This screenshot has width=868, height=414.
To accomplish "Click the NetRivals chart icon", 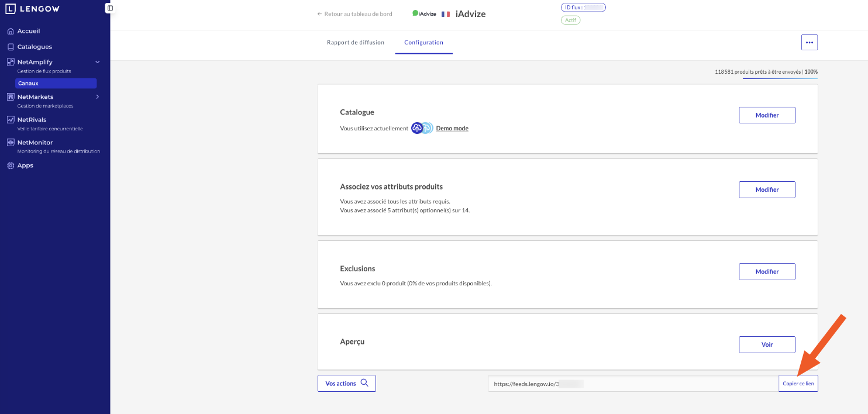I will [11, 119].
